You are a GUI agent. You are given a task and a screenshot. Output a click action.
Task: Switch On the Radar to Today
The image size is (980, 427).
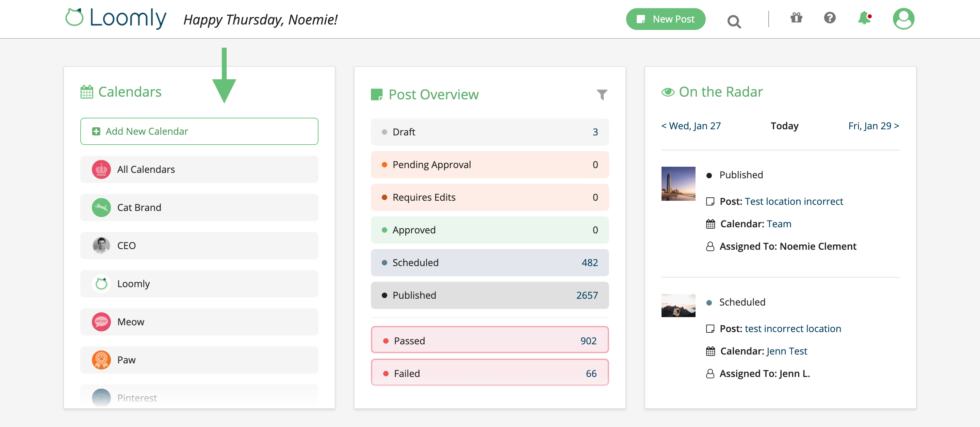click(784, 126)
